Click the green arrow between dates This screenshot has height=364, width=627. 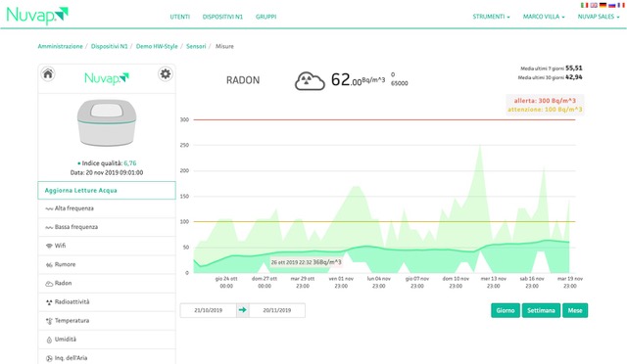point(243,310)
